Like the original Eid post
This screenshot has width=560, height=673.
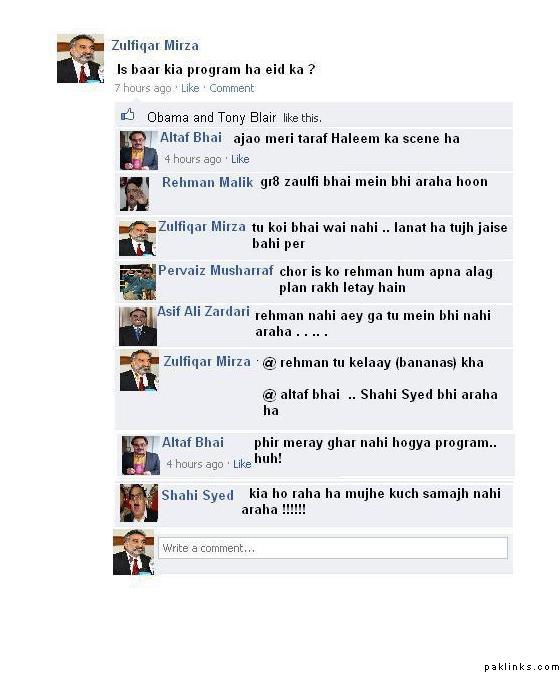(x=190, y=88)
